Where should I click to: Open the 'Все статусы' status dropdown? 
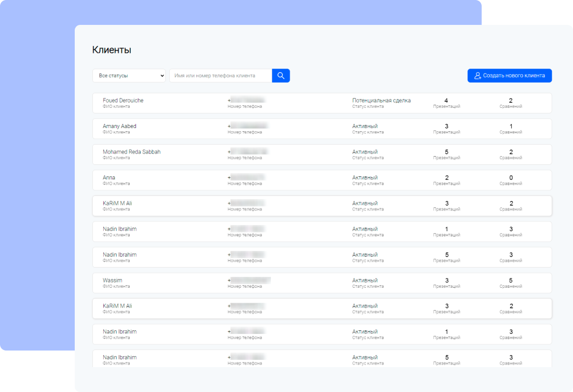[129, 76]
